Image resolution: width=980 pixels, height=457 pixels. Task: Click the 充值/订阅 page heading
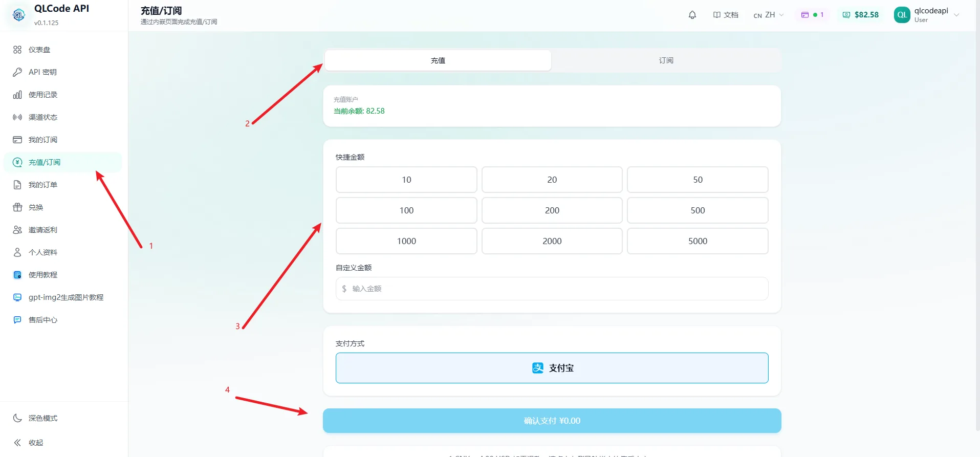click(x=161, y=10)
